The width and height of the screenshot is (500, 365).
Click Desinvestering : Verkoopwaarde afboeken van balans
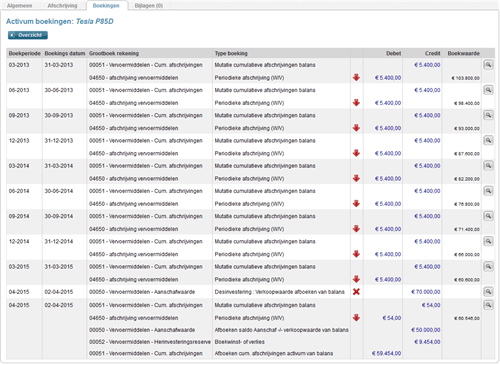[x=279, y=292]
